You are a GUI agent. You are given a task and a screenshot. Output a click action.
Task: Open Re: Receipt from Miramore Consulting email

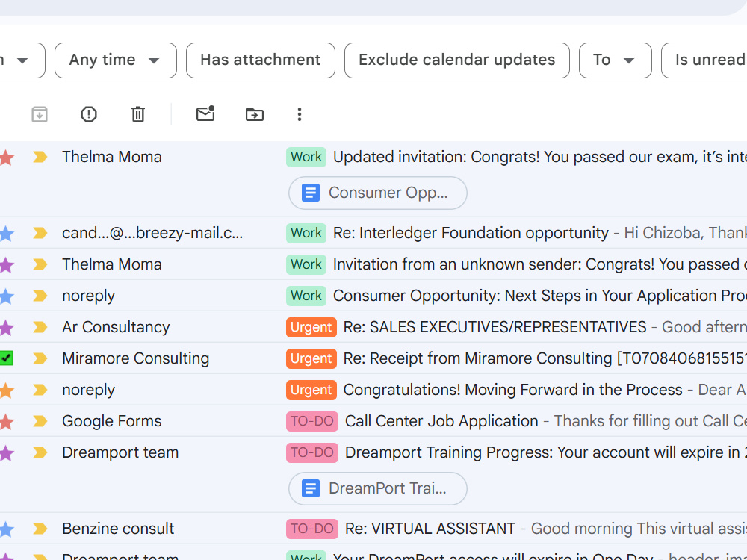point(545,358)
